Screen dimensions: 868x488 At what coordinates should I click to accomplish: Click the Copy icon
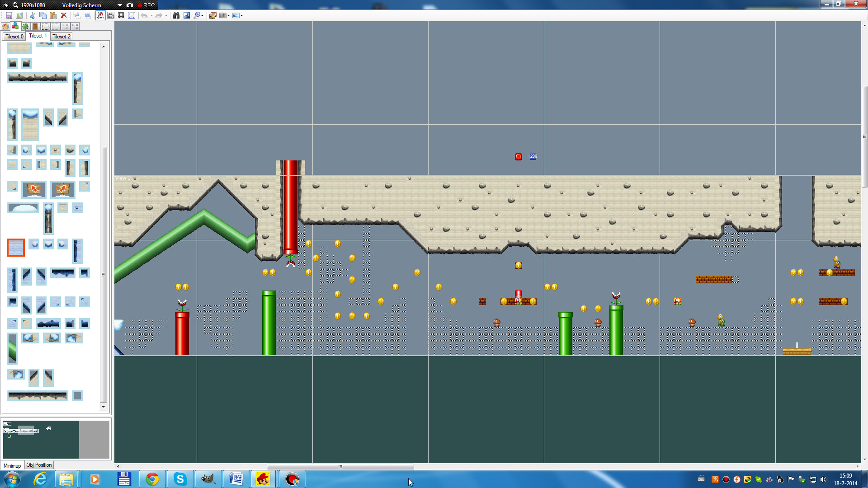coord(43,15)
